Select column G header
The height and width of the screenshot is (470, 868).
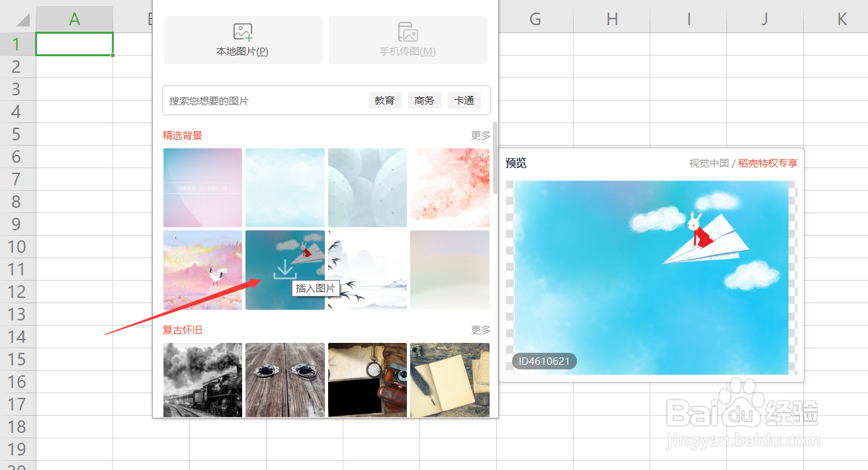535,20
